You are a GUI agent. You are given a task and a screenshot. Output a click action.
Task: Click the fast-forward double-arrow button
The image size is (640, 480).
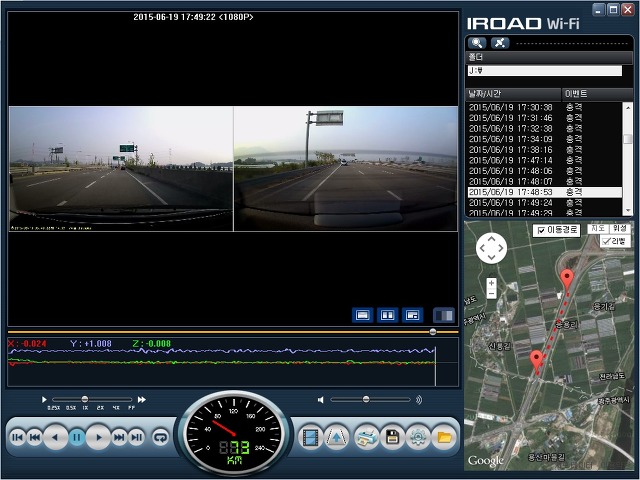tap(119, 437)
